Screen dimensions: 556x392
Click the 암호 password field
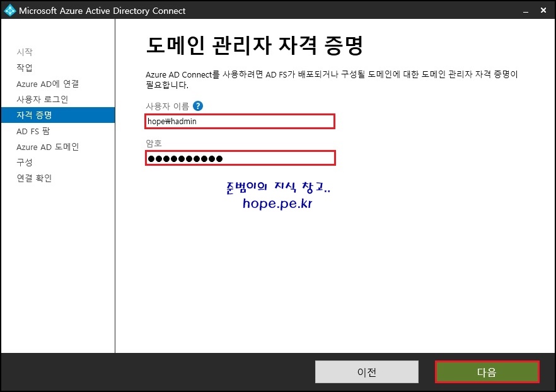coord(240,158)
